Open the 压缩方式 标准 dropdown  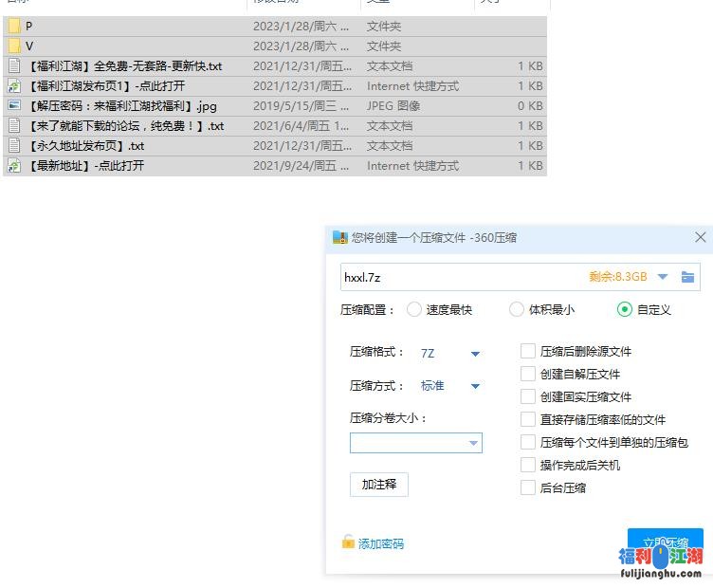click(475, 386)
